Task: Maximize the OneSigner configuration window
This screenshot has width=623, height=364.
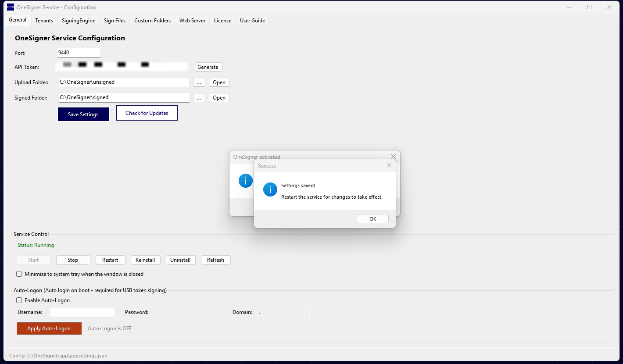Action: point(589,7)
